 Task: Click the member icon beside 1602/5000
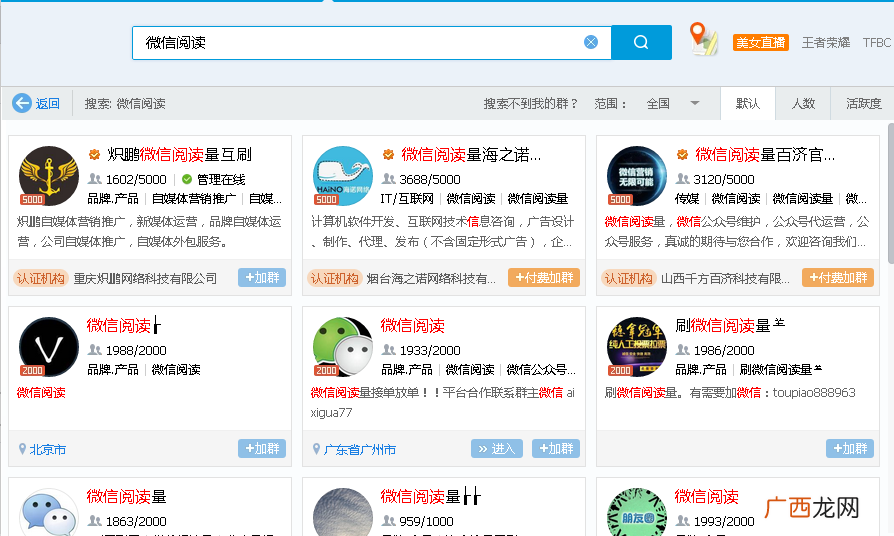[x=95, y=179]
